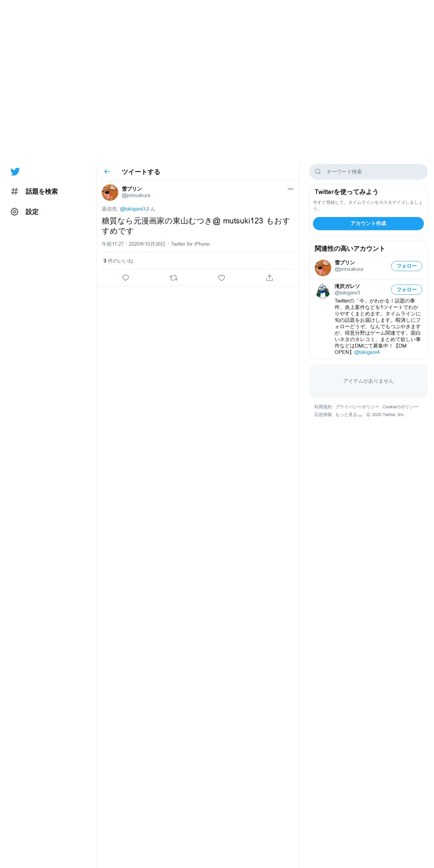
Task: Go back using the left arrow icon
Action: (x=107, y=172)
